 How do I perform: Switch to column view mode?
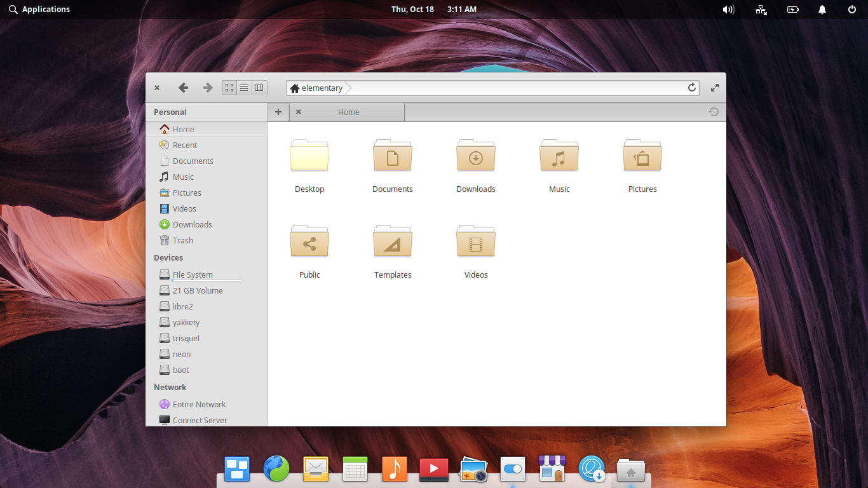(259, 88)
